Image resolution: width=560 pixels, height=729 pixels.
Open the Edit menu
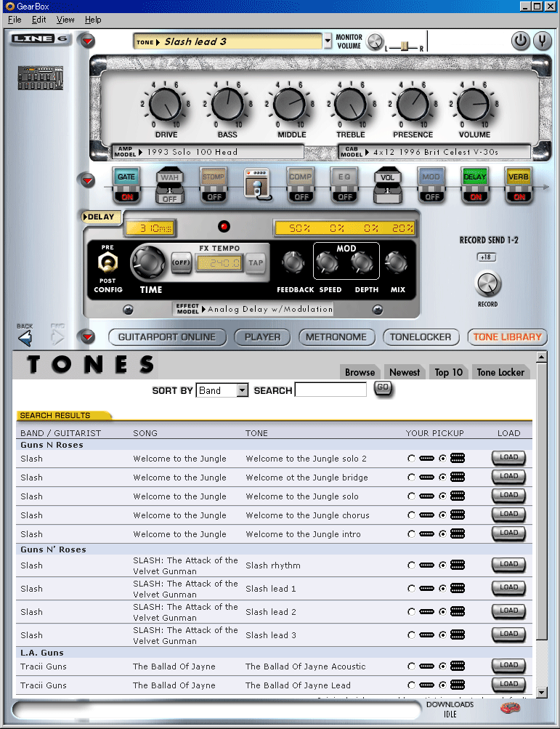38,20
